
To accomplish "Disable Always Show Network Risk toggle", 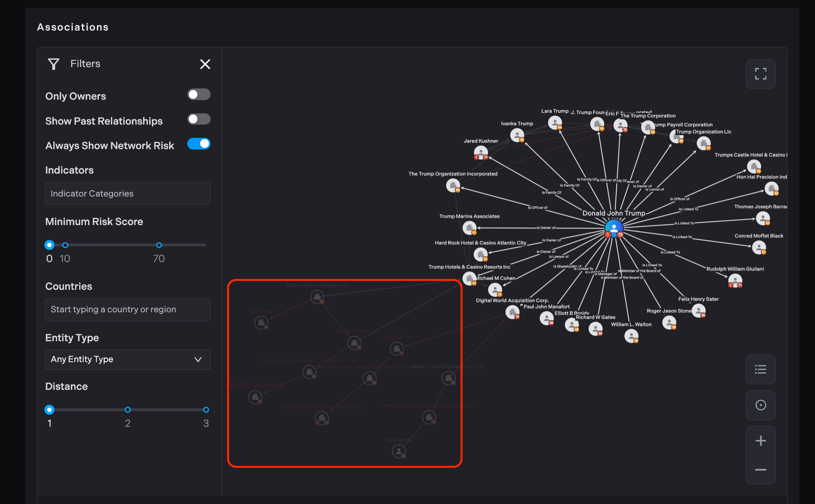I will [199, 144].
